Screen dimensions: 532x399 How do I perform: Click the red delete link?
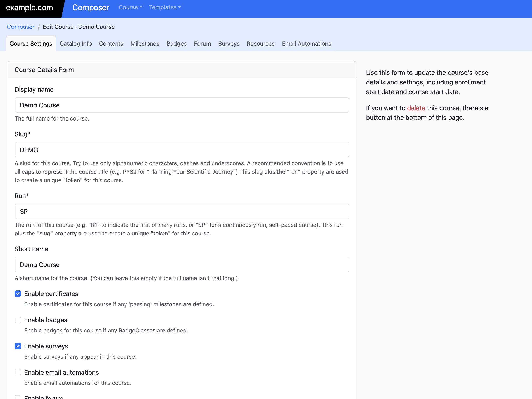tap(416, 108)
